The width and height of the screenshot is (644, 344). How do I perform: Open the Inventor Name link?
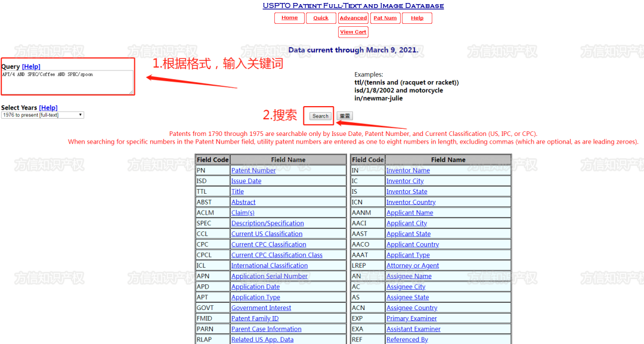(x=408, y=171)
